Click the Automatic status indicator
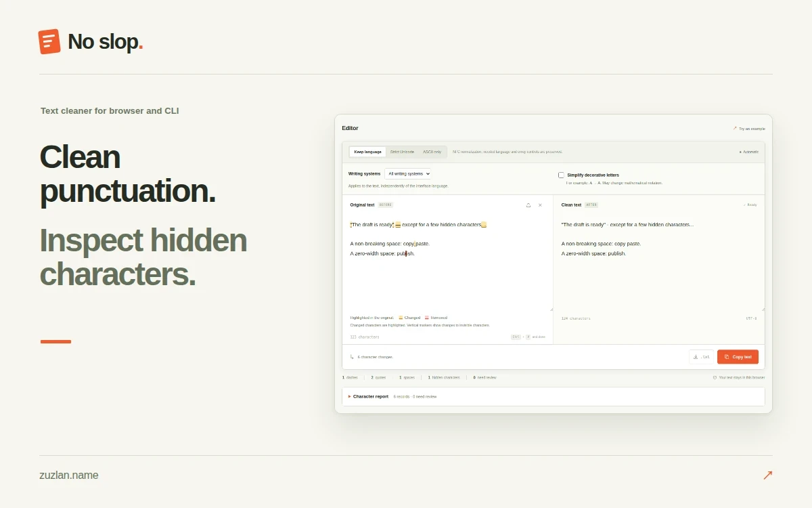812x508 pixels. [x=749, y=152]
